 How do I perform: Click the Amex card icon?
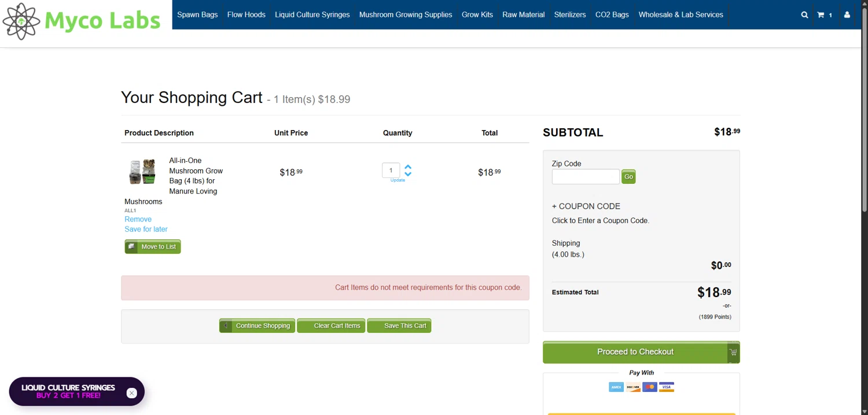pyautogui.click(x=616, y=387)
